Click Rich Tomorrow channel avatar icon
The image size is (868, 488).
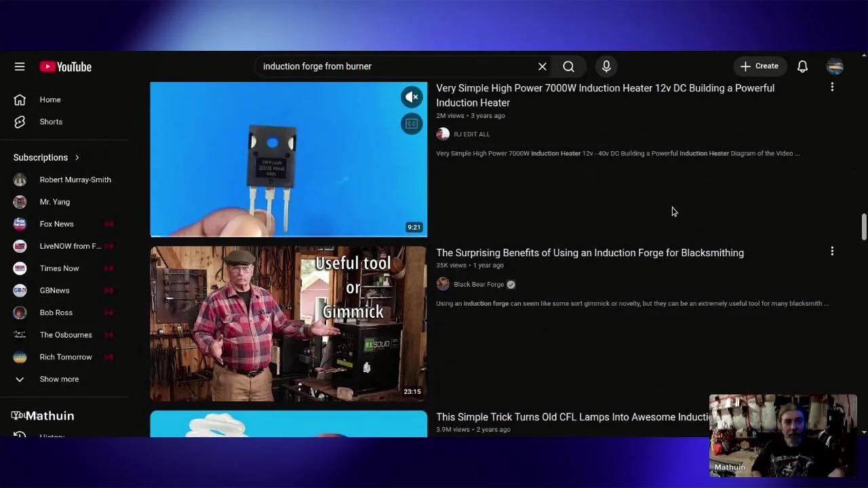pyautogui.click(x=20, y=357)
